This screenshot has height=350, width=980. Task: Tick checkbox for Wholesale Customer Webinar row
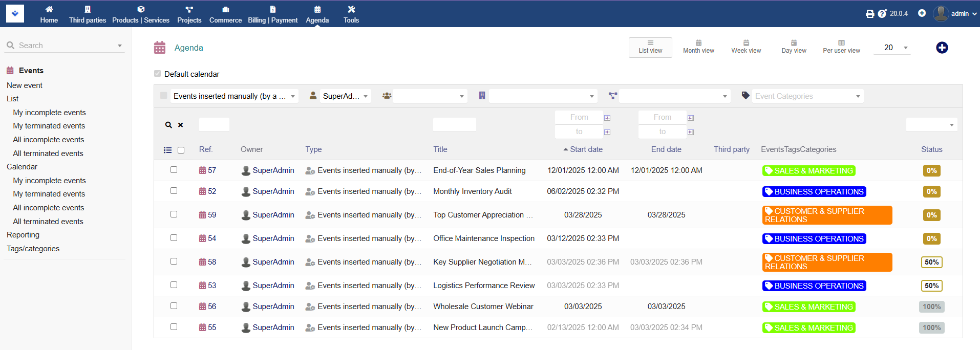pos(174,306)
